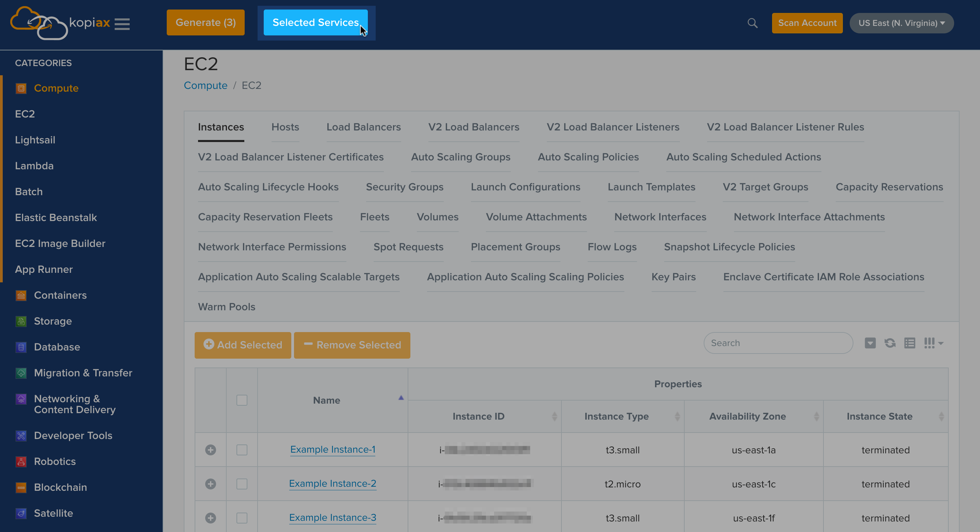Click the show-selected toggle icon beside Search
Screen dimensions: 980x532
tap(870, 343)
